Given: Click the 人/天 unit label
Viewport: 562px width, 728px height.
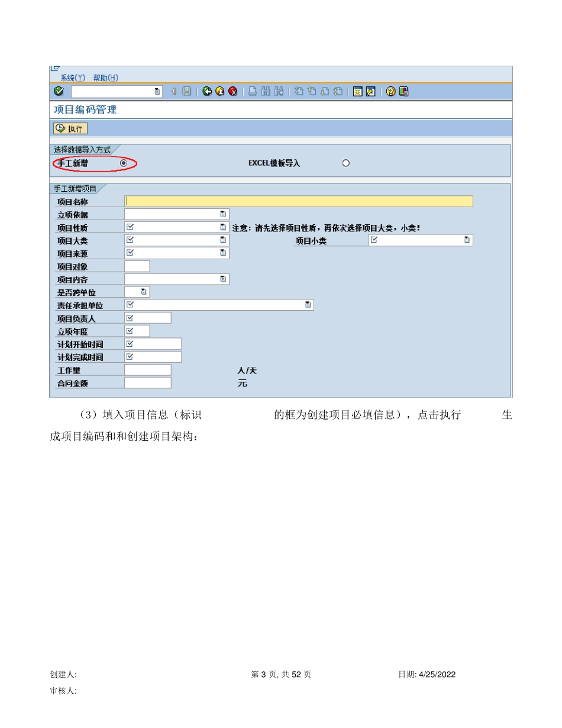Looking at the screenshot, I should pyautogui.click(x=247, y=371).
